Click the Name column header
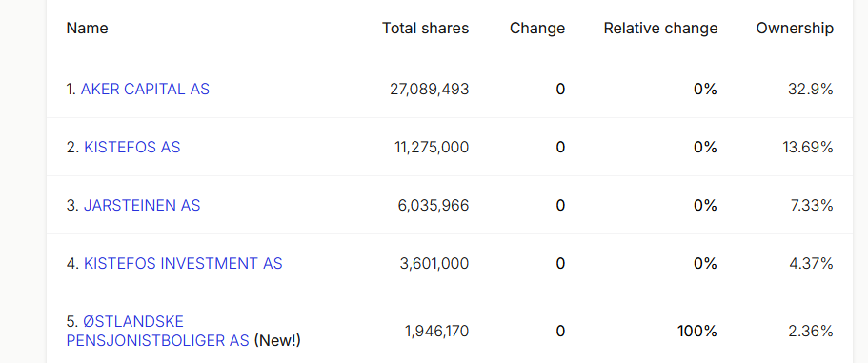The width and height of the screenshot is (868, 363). pos(87,29)
